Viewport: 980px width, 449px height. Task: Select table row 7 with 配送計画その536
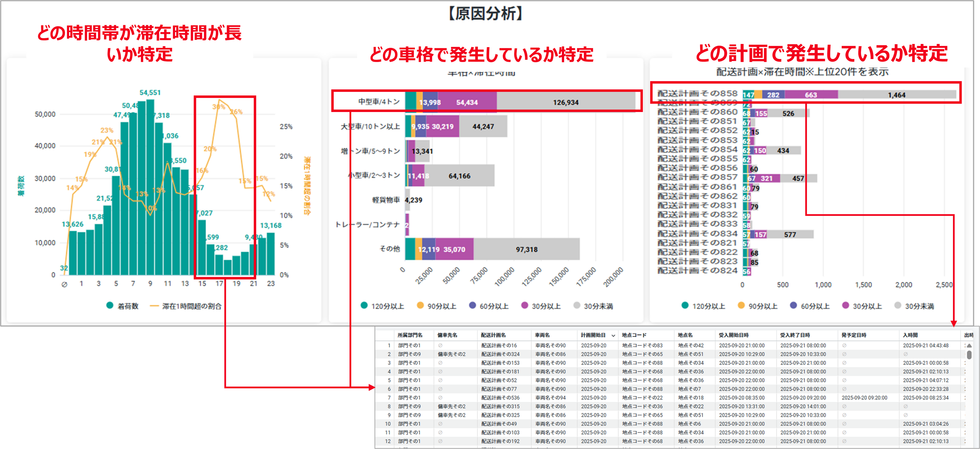[500, 398]
